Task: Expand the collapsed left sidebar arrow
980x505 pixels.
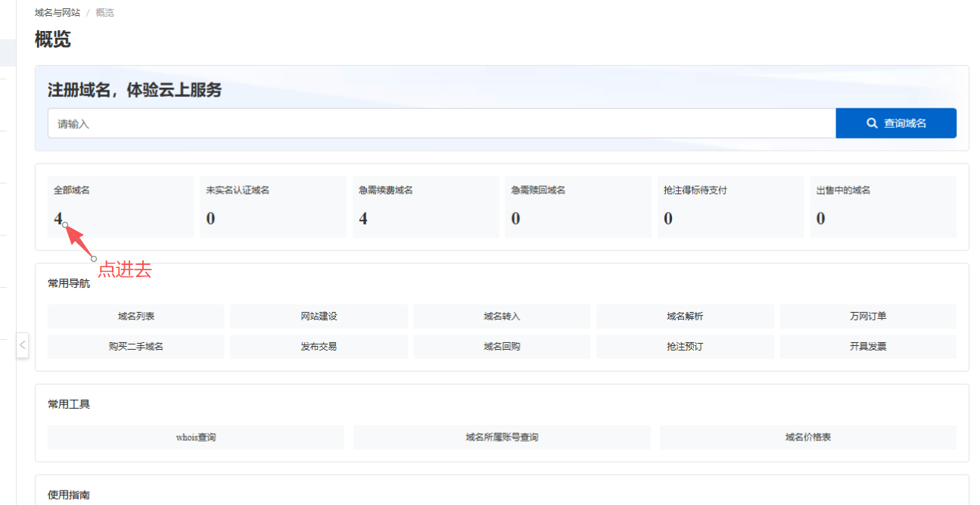Action: (23, 345)
